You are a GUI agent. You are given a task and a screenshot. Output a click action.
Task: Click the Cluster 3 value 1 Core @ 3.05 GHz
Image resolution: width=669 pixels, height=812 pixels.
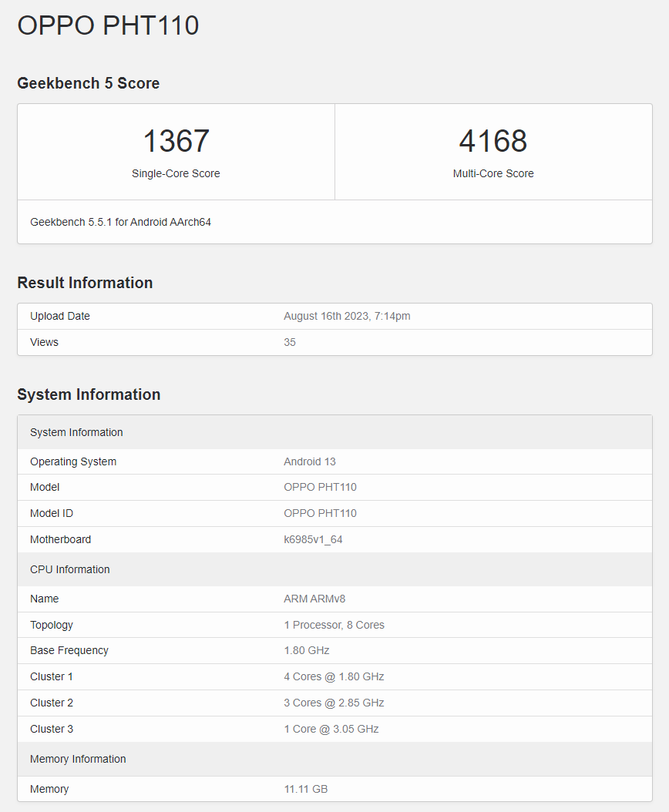pyautogui.click(x=331, y=729)
